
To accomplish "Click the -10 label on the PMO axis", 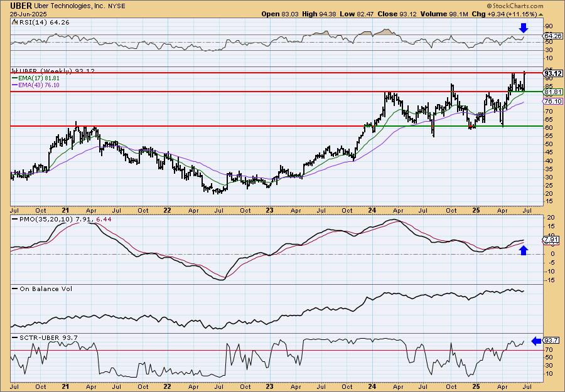I will coord(549,272).
